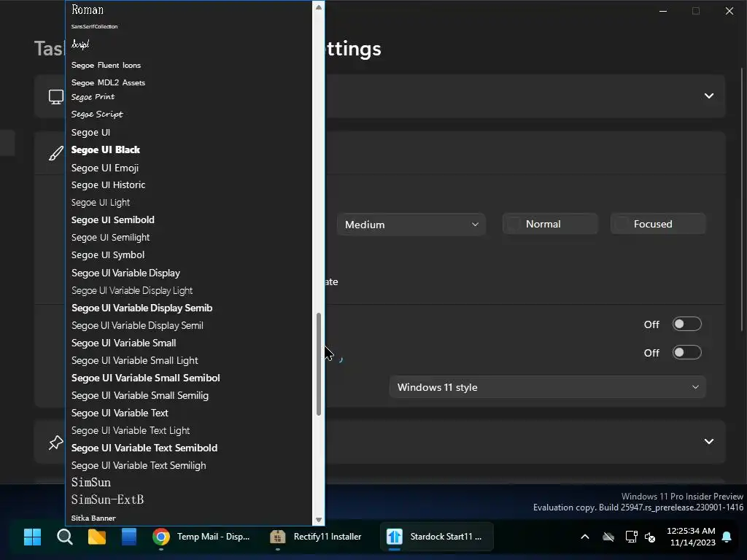Image resolution: width=747 pixels, height=560 pixels.
Task: Click the monitor icon in settings
Action: (x=55, y=97)
